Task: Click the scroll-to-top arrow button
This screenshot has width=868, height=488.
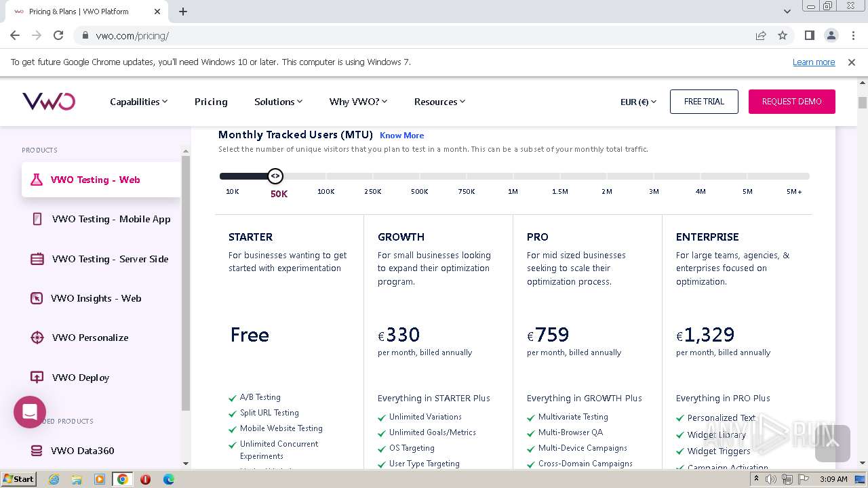Action: click(832, 443)
